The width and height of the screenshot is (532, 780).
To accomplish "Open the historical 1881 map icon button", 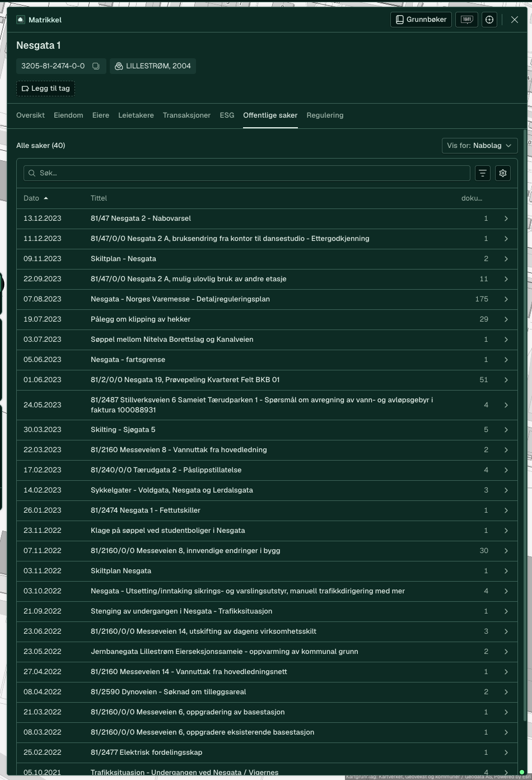I will pos(466,20).
